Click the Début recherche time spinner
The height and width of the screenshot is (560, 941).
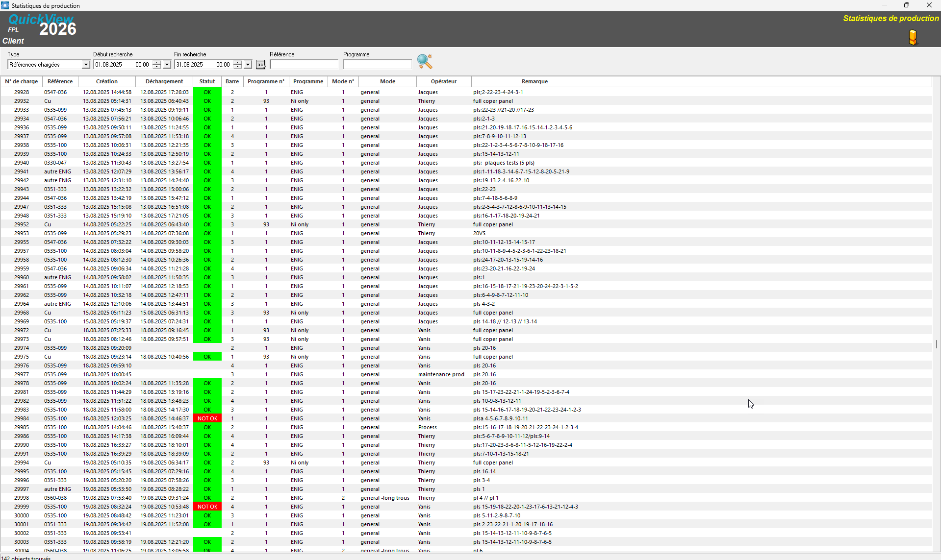pyautogui.click(x=156, y=65)
